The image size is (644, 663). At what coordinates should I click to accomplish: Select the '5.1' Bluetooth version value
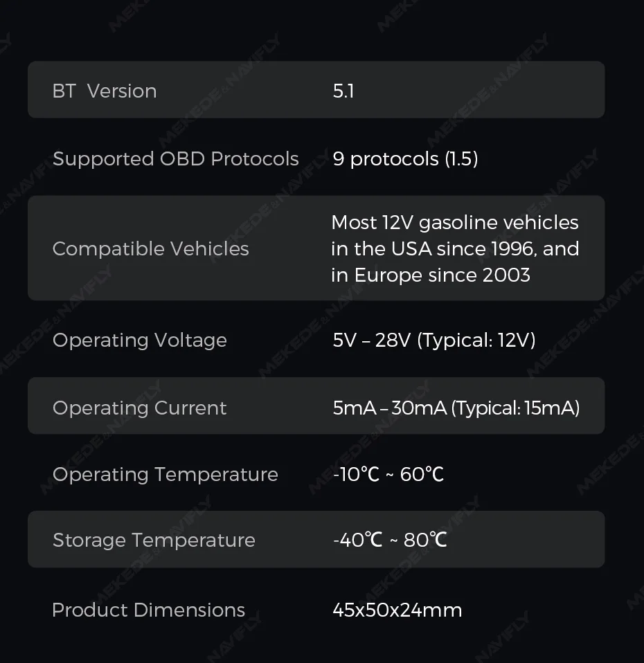343,91
